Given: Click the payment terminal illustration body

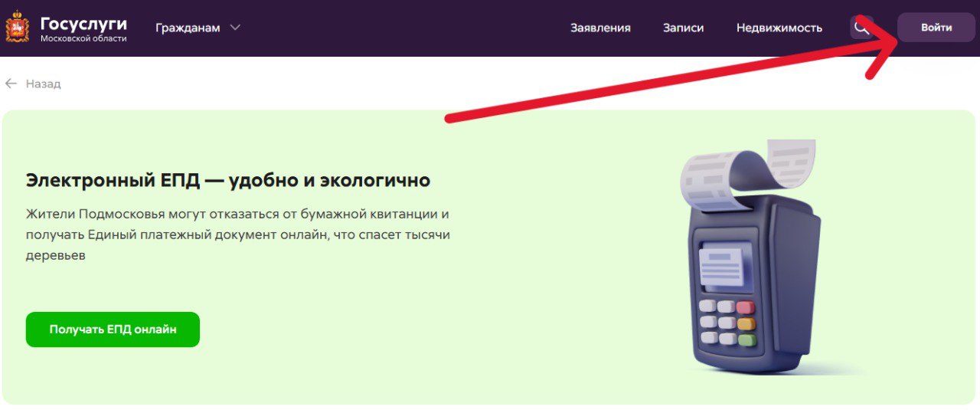Looking at the screenshot, I should (x=753, y=284).
